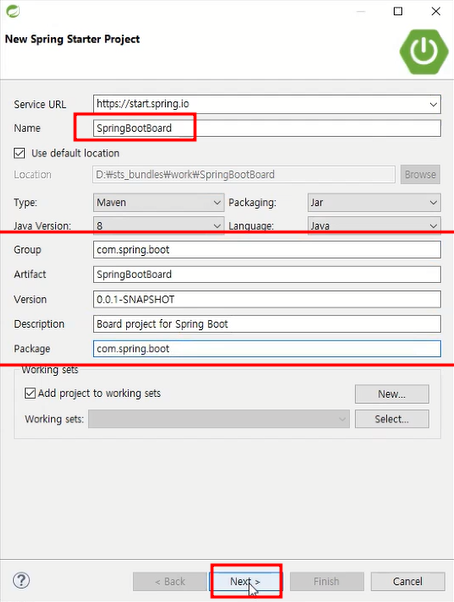Open the Language Java dropdown

pyautogui.click(x=374, y=225)
